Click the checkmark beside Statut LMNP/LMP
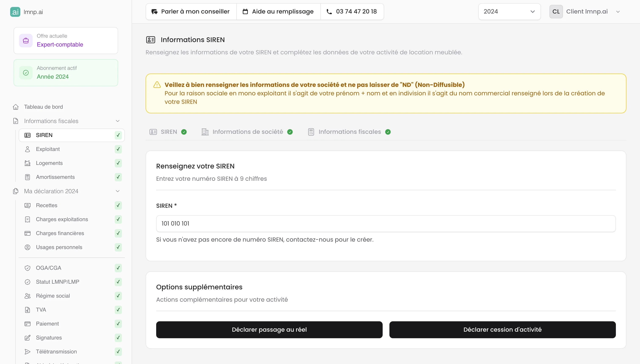Viewport: 640px width, 364px height. (118, 282)
